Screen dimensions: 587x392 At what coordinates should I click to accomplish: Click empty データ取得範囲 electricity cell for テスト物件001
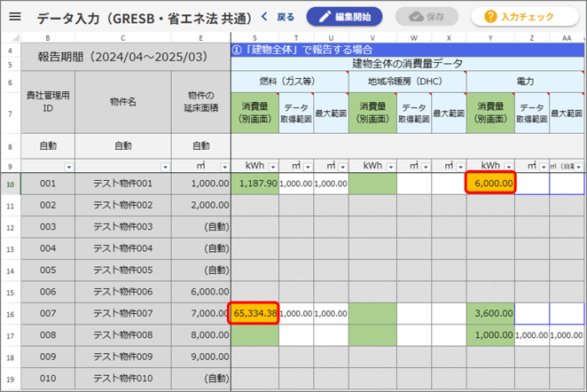(532, 184)
